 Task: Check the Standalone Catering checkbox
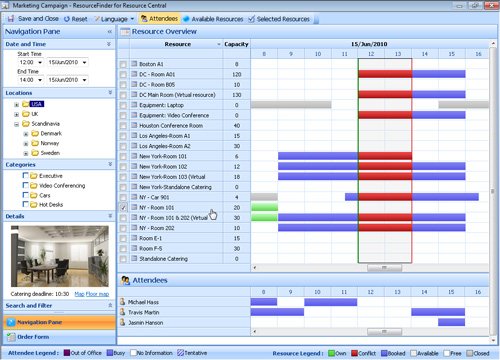pos(123,259)
